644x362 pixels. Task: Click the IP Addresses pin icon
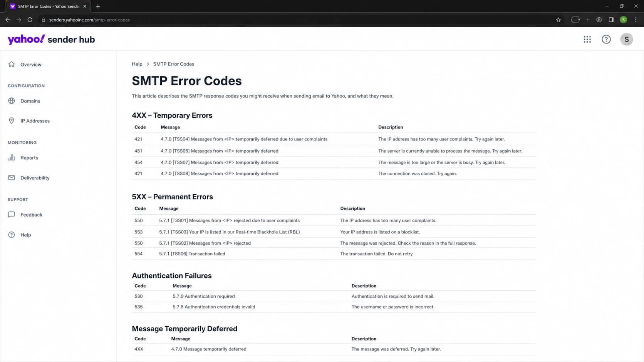click(12, 121)
